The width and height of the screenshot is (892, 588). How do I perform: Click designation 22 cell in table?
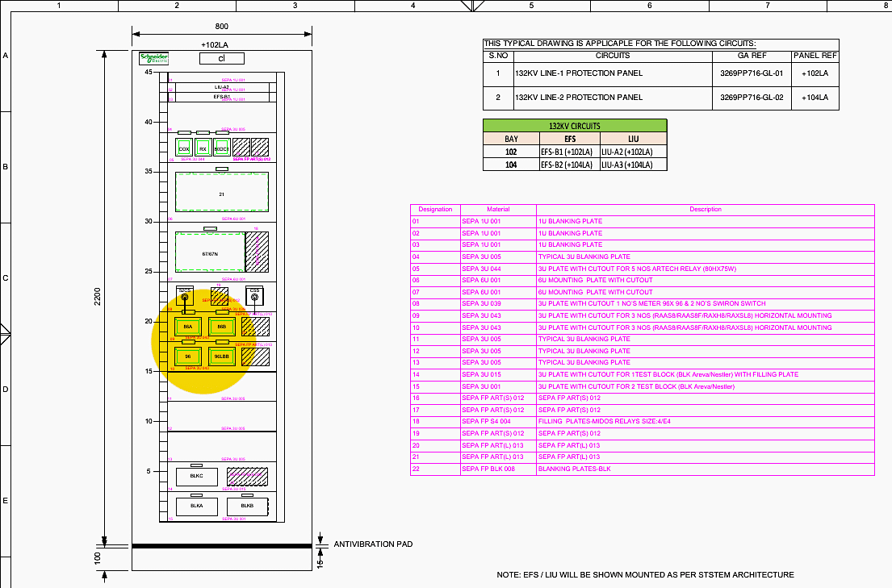(435, 469)
